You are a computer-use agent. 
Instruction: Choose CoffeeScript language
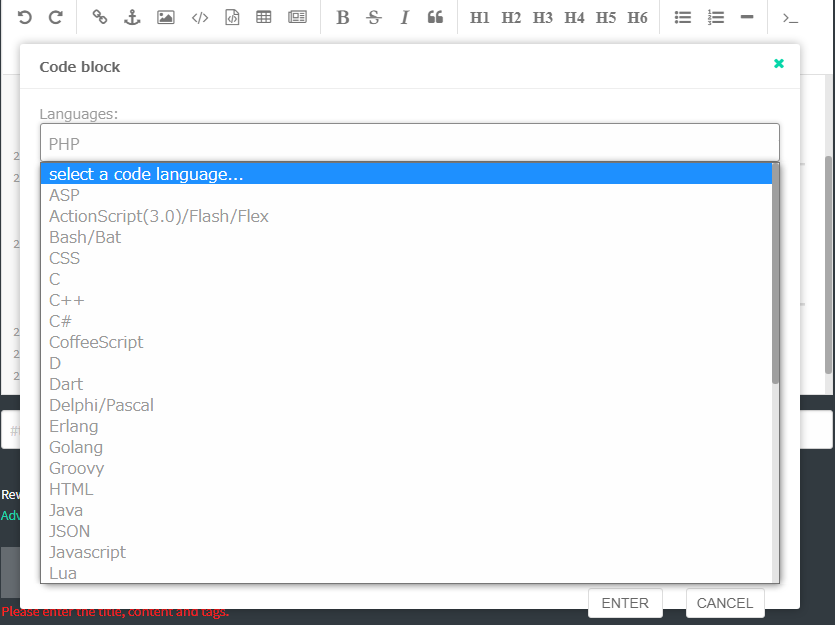pos(406,342)
